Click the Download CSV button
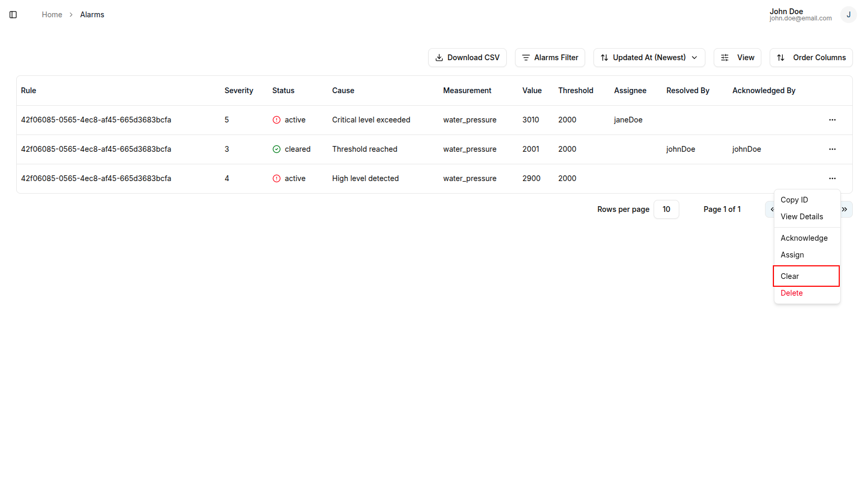Screen dimensions: 868x483 pyautogui.click(x=467, y=58)
